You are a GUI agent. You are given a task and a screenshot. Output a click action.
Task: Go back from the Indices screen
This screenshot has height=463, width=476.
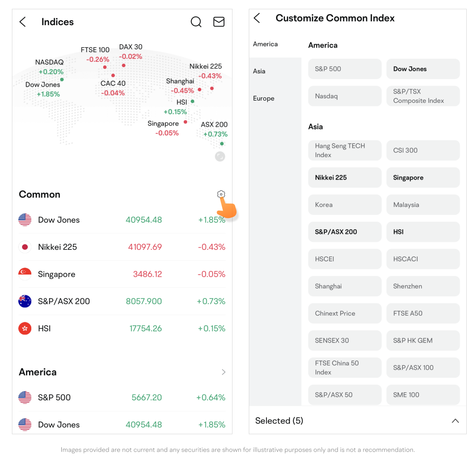click(x=23, y=22)
